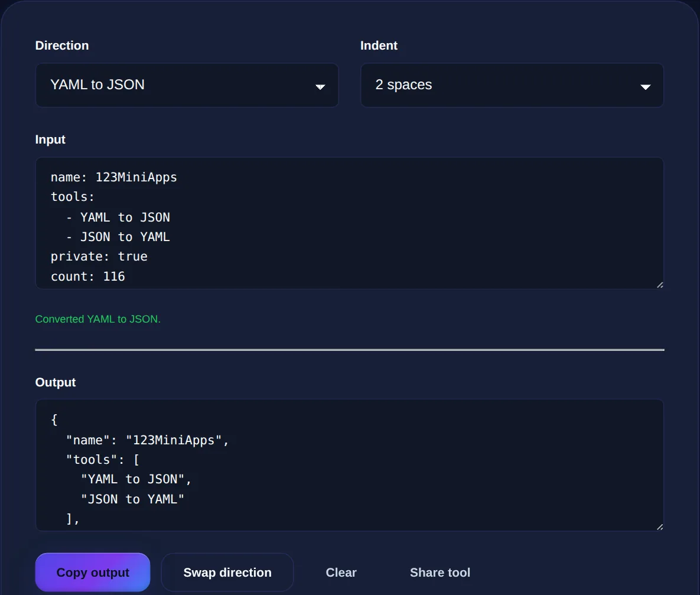Focus the Output JSON text area

[350, 465]
